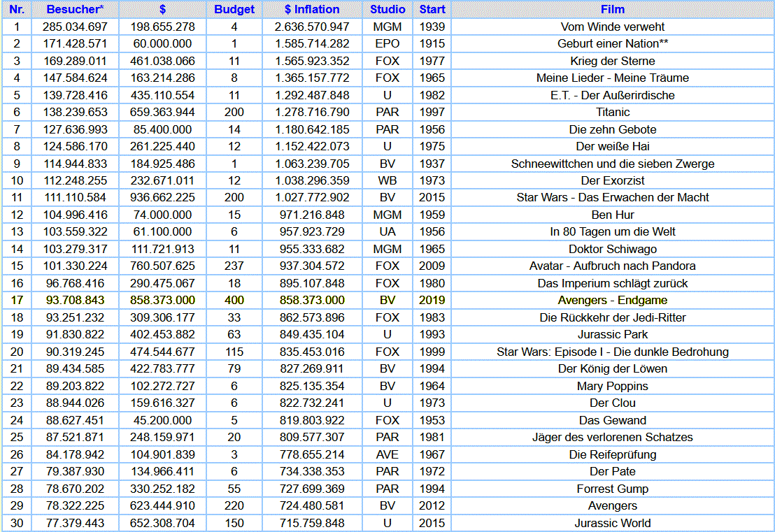The width and height of the screenshot is (775, 532).
Task: Click the Nr. column header
Action: pyautogui.click(x=17, y=10)
